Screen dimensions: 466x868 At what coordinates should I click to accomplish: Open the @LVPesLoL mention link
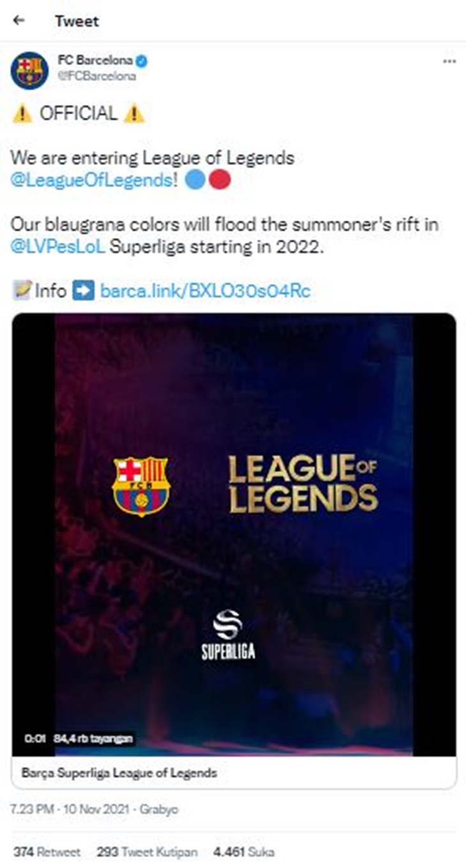click(x=58, y=247)
